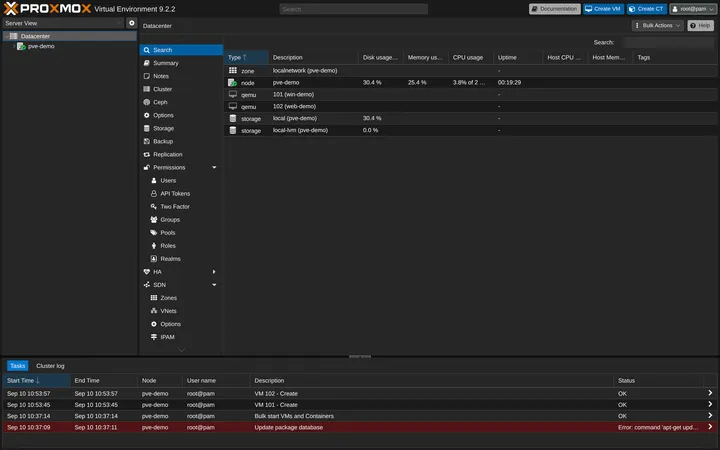
Task: Switch to the Cluster log tab
Action: (x=51, y=366)
